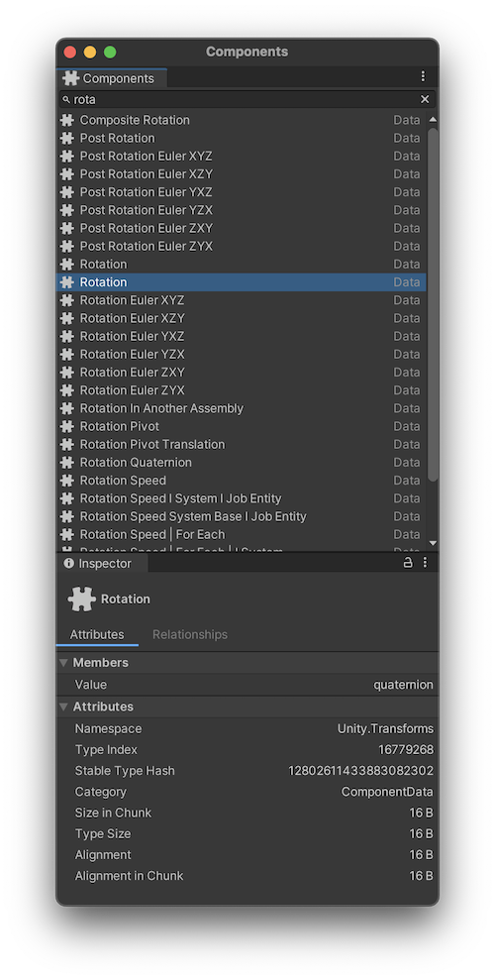The width and height of the screenshot is (495, 980).
Task: Click the puzzle icon beside Composite Rotation
Action: pyautogui.click(x=66, y=120)
